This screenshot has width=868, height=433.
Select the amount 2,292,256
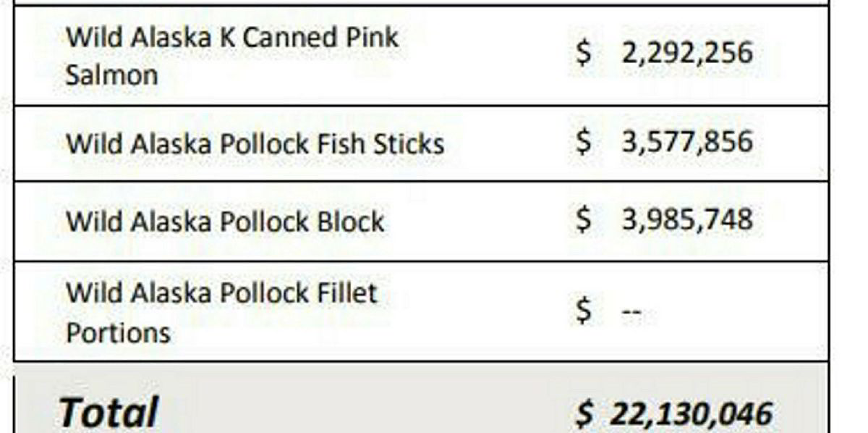pyautogui.click(x=686, y=54)
